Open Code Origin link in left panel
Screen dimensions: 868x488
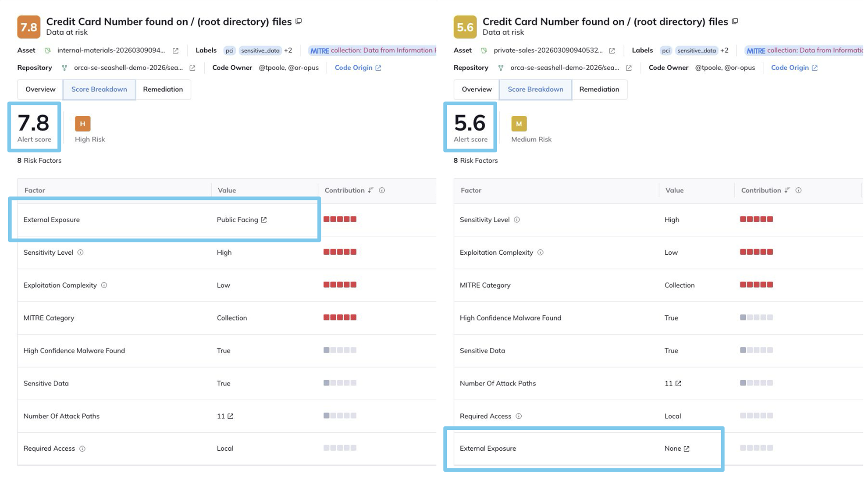(358, 68)
